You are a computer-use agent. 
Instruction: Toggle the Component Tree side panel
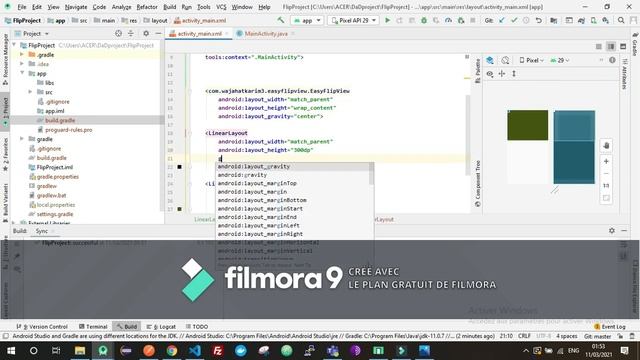point(478,184)
